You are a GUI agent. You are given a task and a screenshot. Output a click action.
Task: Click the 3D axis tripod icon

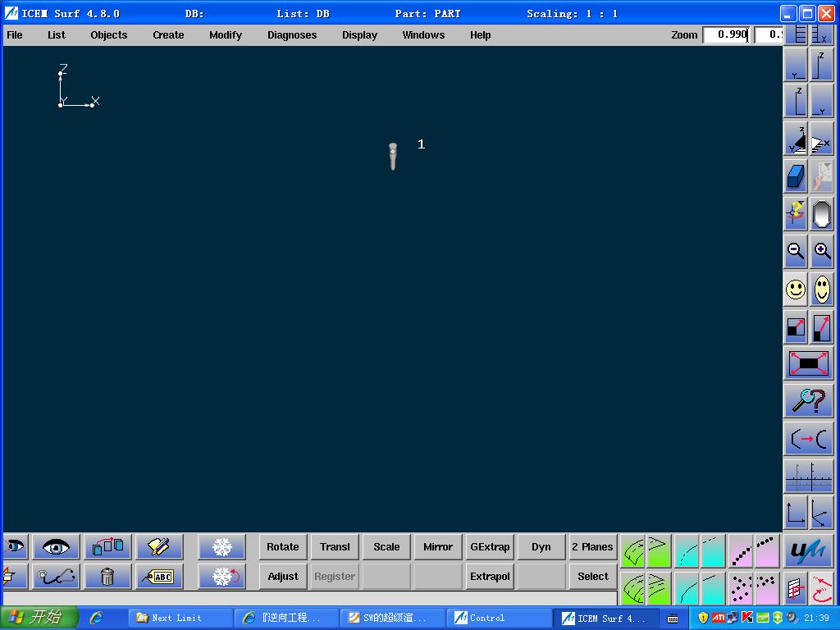click(822, 514)
